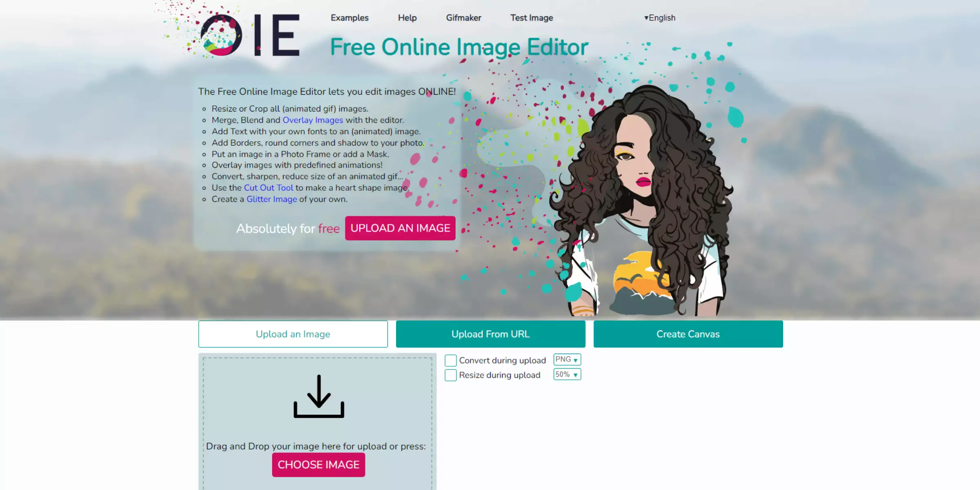Click the CHOOSE IMAGE button icon
This screenshot has height=490, width=980.
pyautogui.click(x=318, y=464)
